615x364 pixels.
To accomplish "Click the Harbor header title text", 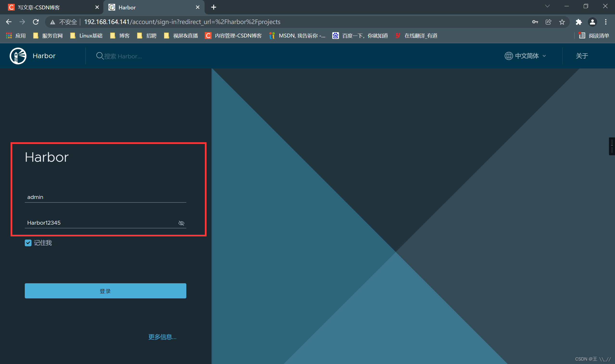I will click(44, 56).
